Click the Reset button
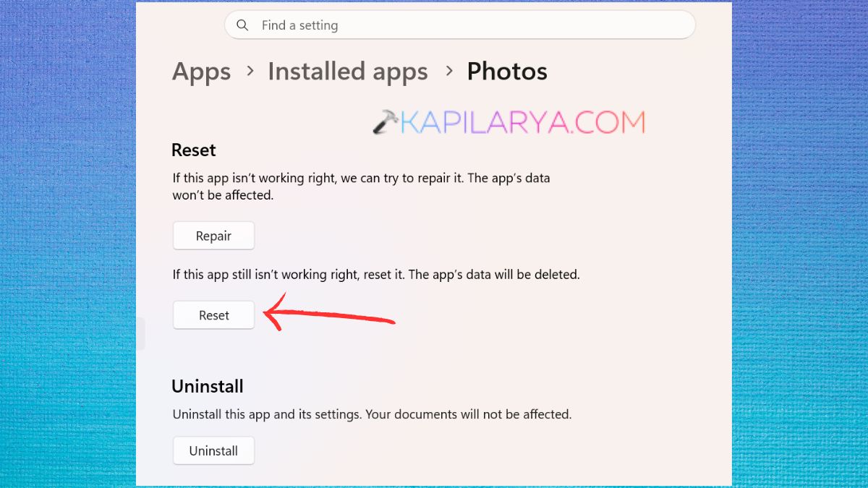 click(213, 315)
